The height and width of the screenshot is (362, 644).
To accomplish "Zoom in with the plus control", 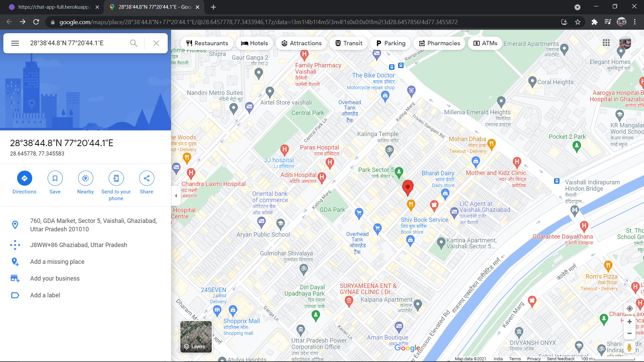I will pos(630,321).
